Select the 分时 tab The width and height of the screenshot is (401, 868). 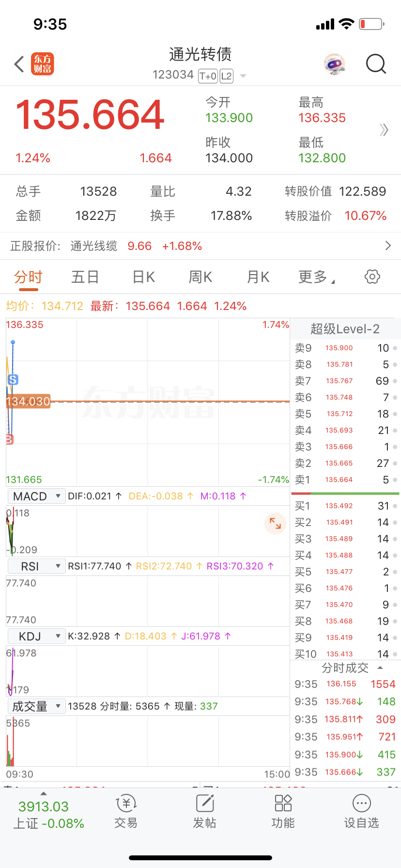click(x=29, y=277)
